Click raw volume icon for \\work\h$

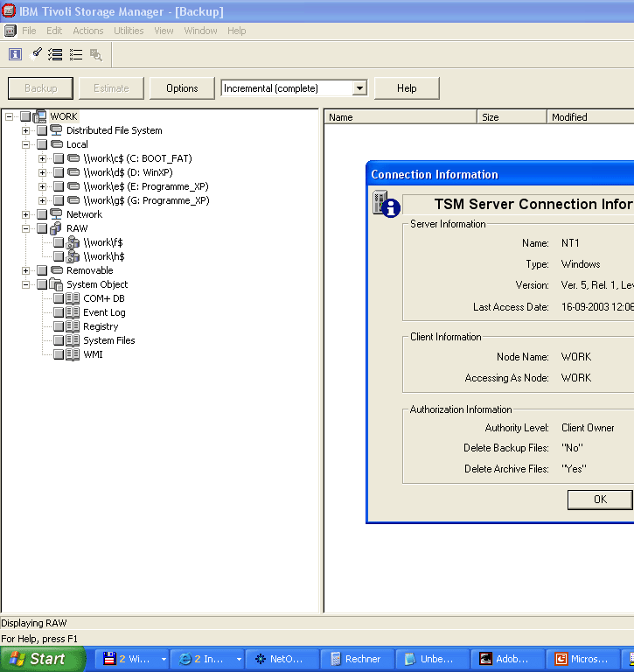point(73,256)
